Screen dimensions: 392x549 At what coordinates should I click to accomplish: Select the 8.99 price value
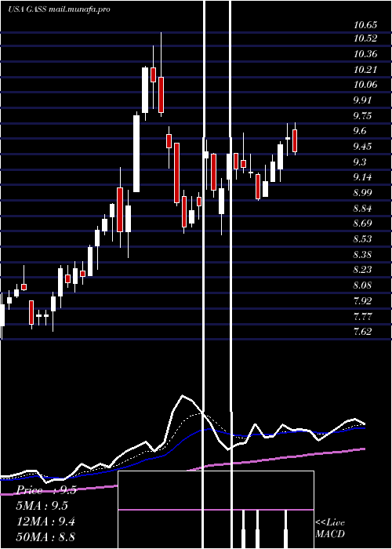(x=362, y=193)
